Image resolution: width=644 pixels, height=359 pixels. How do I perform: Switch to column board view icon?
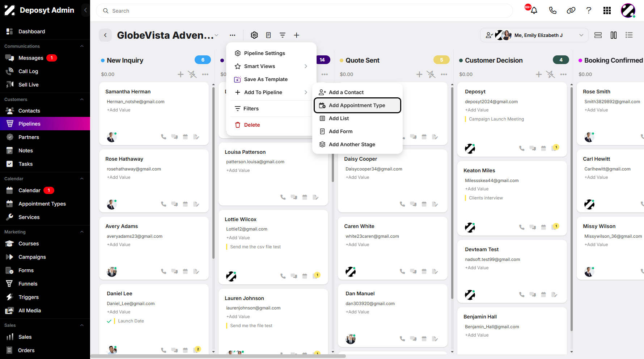614,35
